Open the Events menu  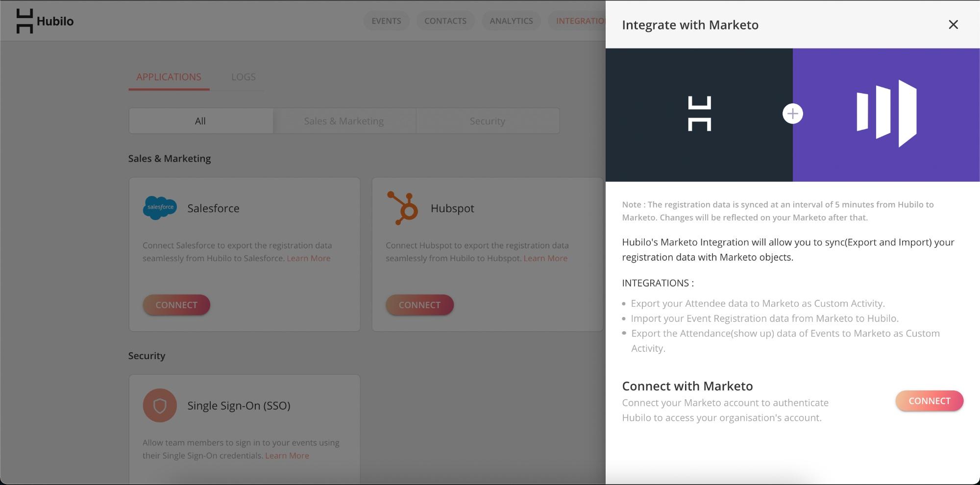[386, 21]
